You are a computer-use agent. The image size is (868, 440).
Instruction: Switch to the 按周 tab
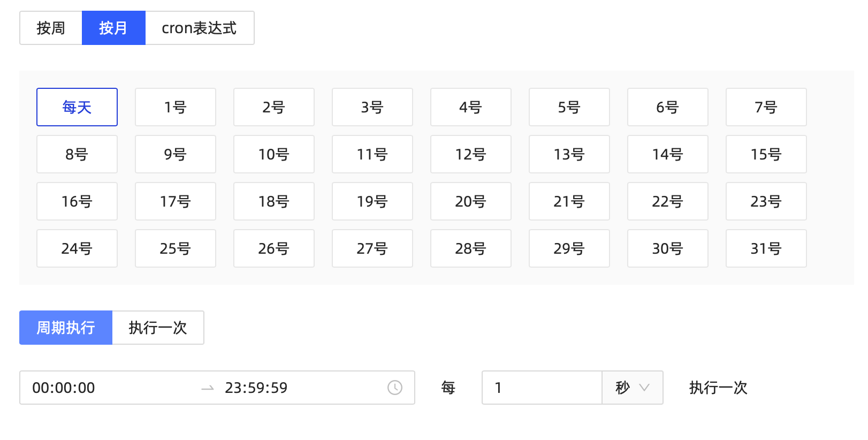[x=51, y=28]
